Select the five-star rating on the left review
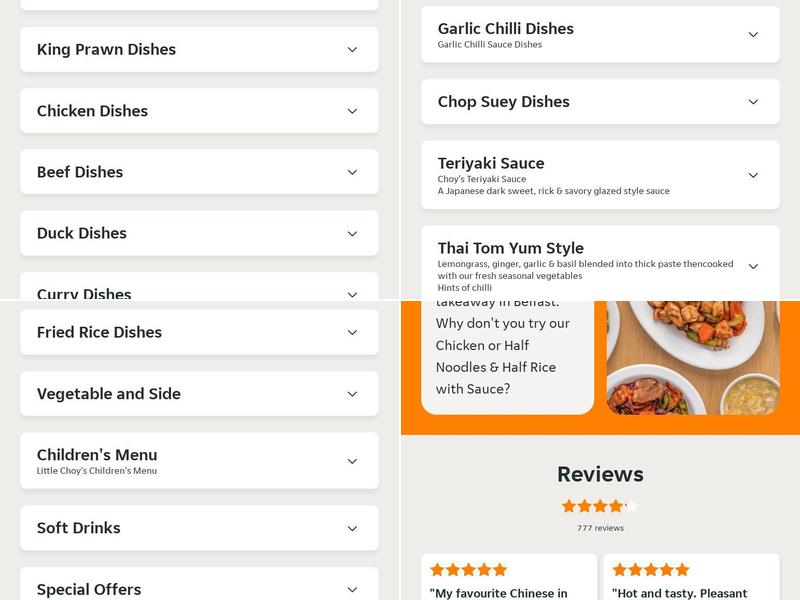This screenshot has width=800, height=600. (467, 570)
